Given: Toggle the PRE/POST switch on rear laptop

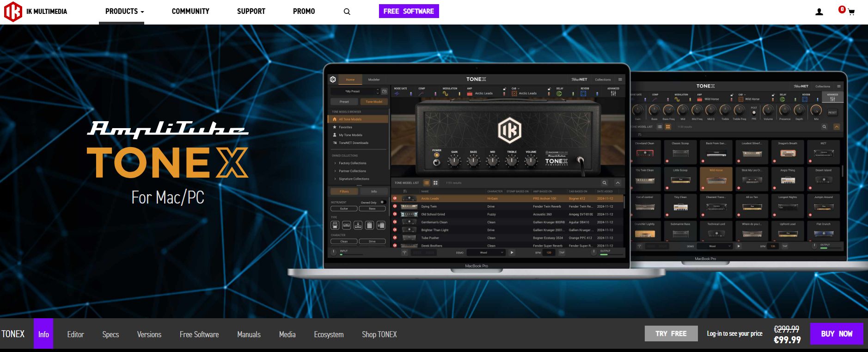Looking at the screenshot, I should (754, 112).
